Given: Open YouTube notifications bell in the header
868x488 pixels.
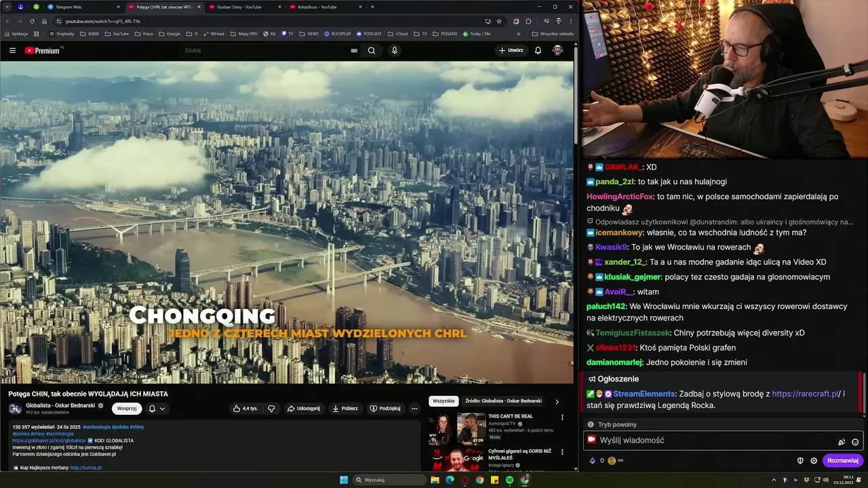Looking at the screenshot, I should pyautogui.click(x=538, y=50).
